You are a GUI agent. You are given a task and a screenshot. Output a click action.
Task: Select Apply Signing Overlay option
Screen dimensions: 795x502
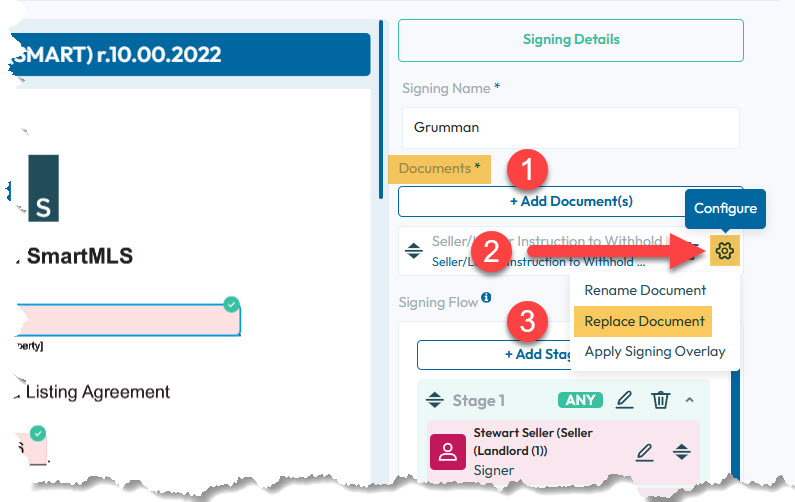pos(655,351)
